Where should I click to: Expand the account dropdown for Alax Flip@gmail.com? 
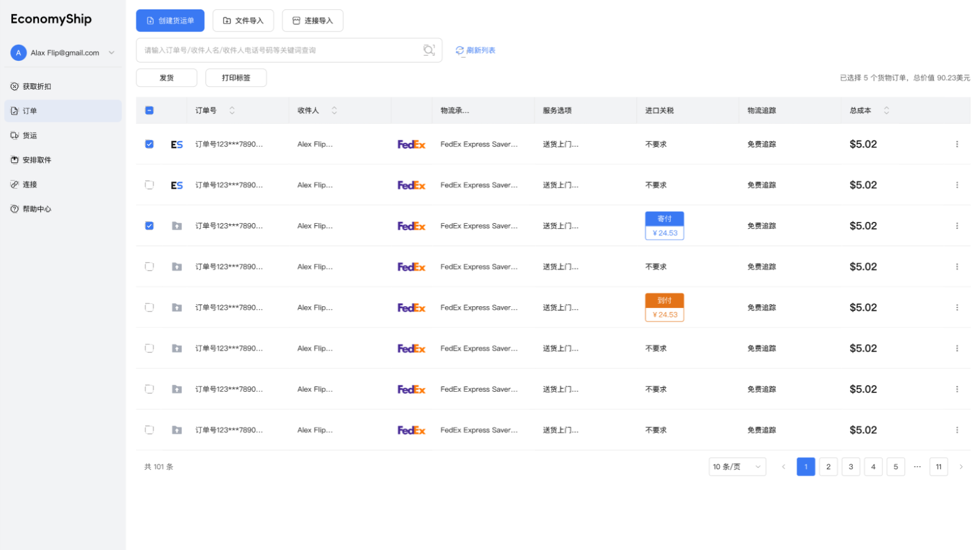[112, 53]
